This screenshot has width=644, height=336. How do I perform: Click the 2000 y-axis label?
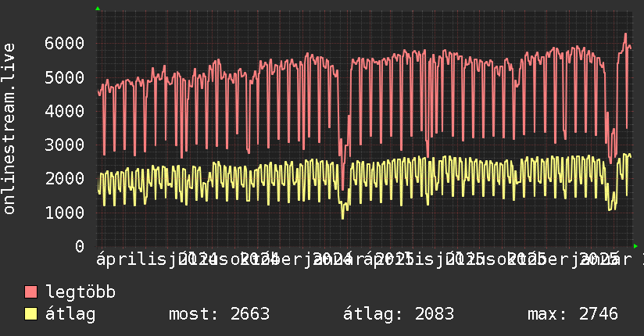[63, 178]
